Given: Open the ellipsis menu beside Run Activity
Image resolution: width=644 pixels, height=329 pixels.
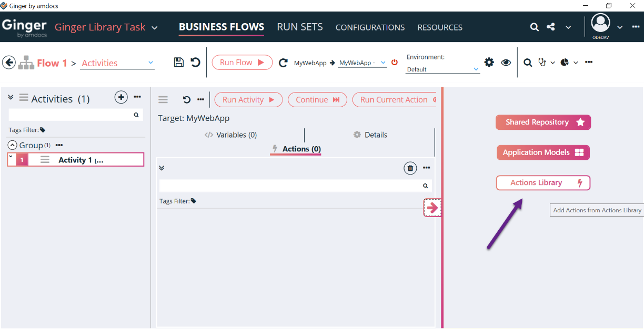Looking at the screenshot, I should (x=200, y=99).
